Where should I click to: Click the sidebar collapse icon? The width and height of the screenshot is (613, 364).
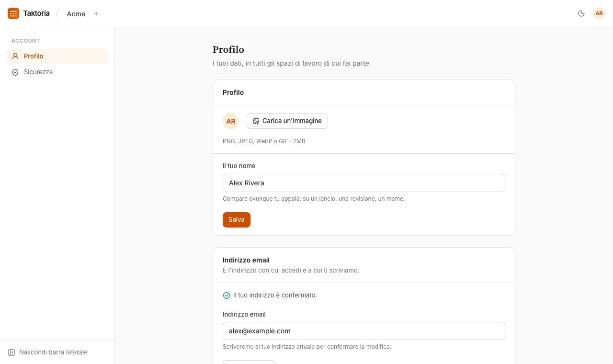tap(11, 352)
